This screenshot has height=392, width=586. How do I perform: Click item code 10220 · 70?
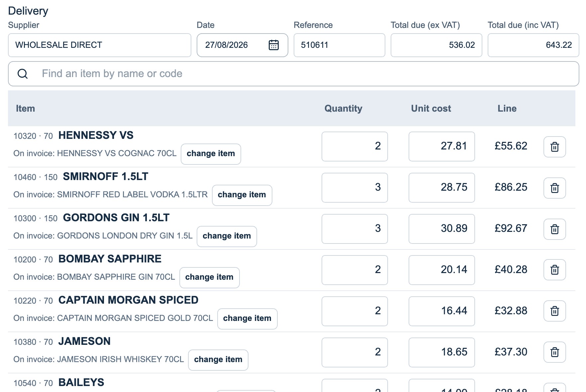(33, 301)
